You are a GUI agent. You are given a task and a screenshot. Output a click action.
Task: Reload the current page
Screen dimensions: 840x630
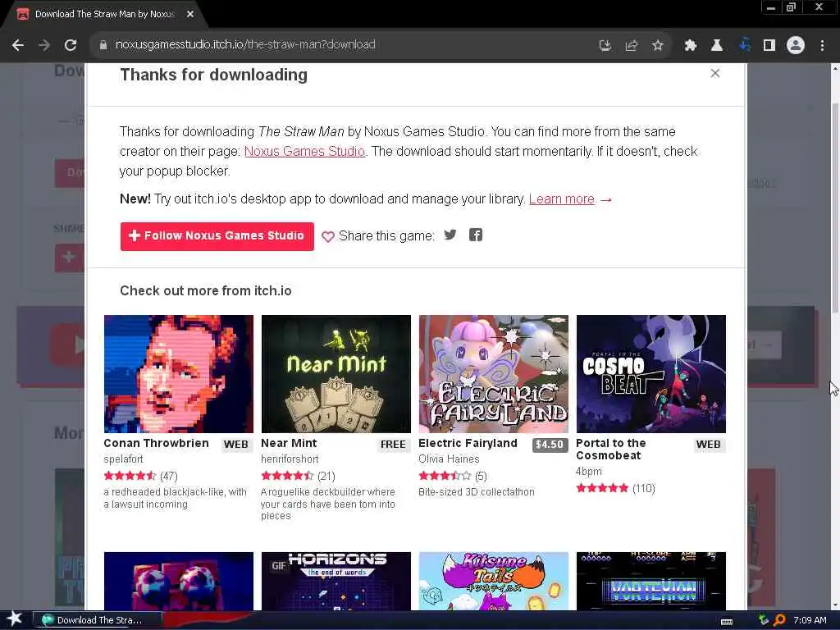pyautogui.click(x=71, y=45)
